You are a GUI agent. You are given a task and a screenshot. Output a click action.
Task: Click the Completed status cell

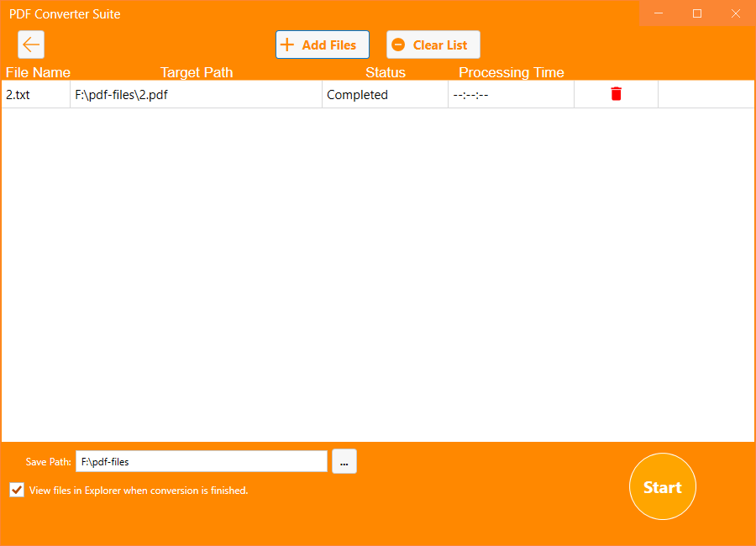pos(357,94)
